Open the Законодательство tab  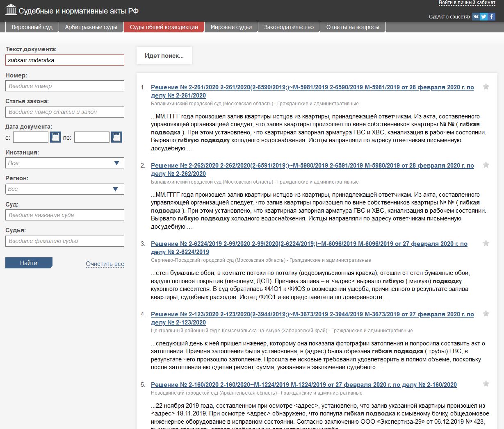(289, 27)
